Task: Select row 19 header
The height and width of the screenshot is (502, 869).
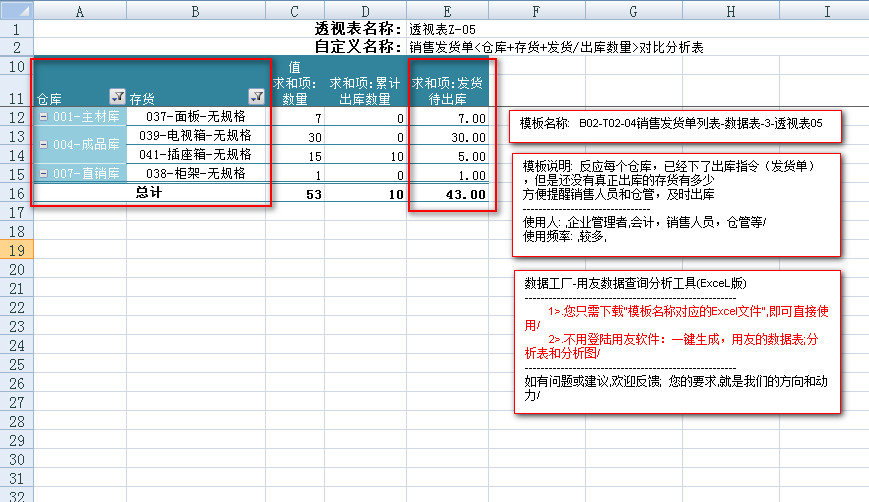Action: (16, 250)
